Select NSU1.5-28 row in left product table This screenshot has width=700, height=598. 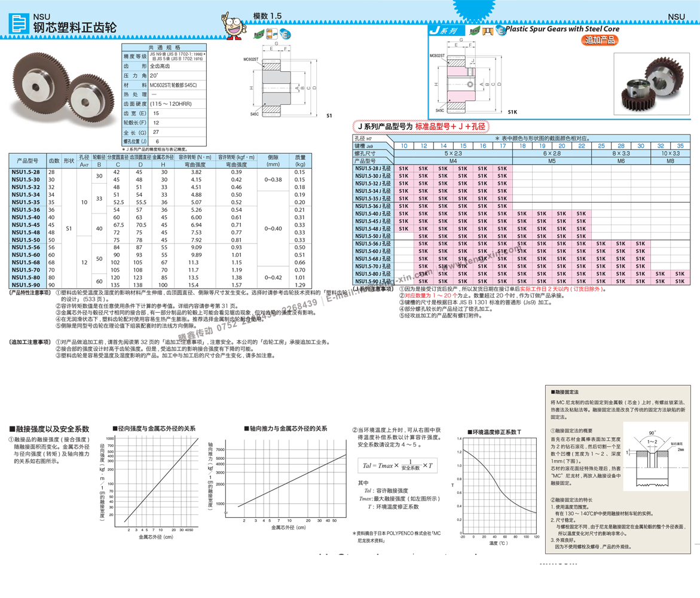tap(26, 172)
